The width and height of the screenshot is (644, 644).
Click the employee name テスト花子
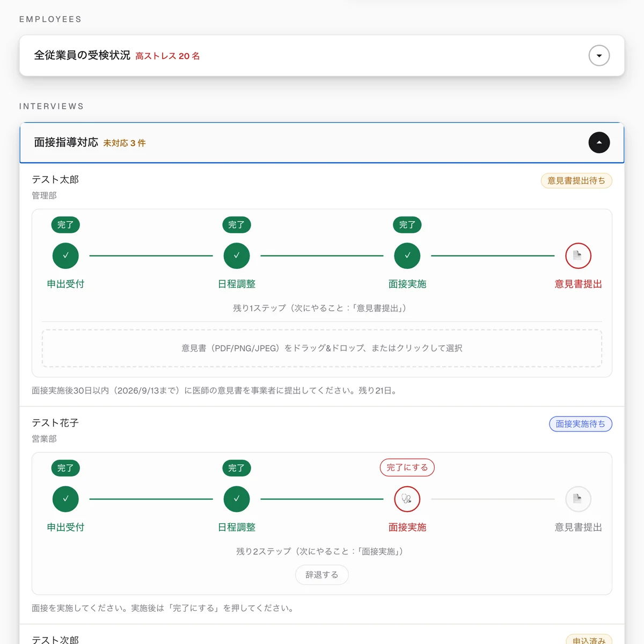click(55, 423)
